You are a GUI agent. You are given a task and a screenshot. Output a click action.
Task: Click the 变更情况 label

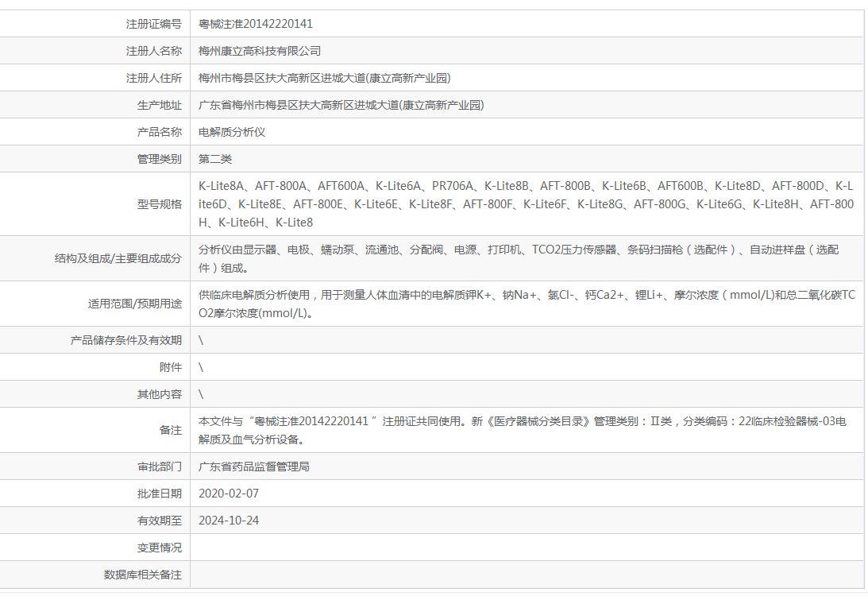[x=160, y=548]
